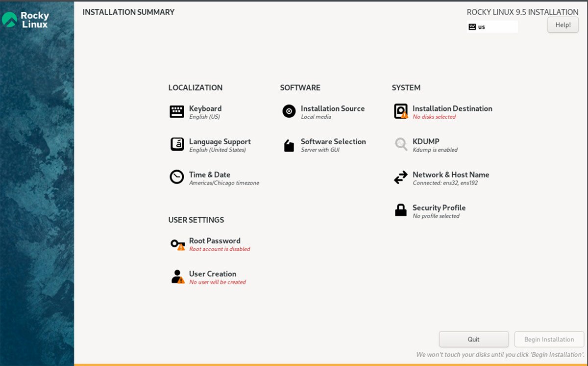The image size is (588, 366).
Task: Click the Security Profile lock icon
Action: click(x=401, y=210)
